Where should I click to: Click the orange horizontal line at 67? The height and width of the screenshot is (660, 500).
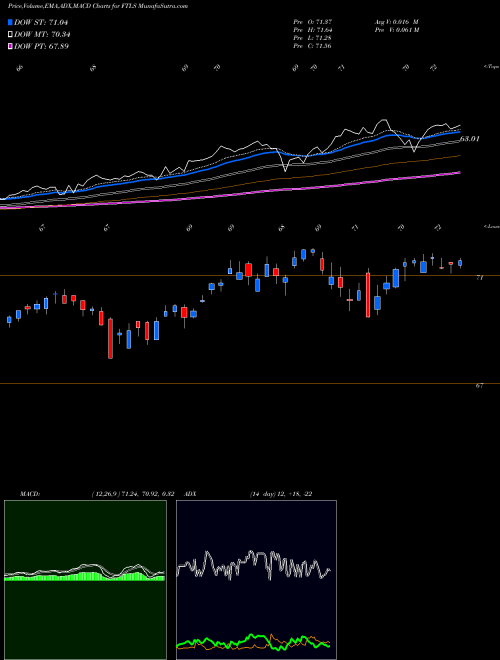250,383
